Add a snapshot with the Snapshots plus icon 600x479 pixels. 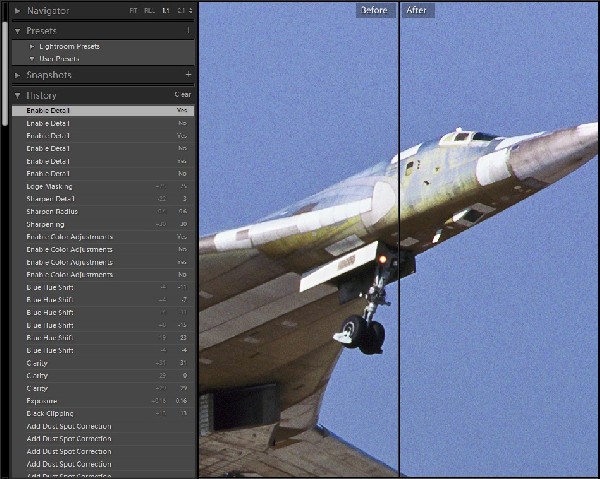tap(188, 74)
